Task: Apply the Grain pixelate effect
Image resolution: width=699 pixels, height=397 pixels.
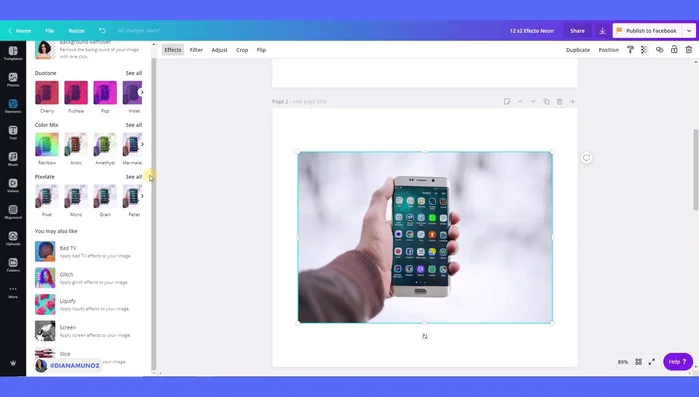Action: (x=105, y=196)
